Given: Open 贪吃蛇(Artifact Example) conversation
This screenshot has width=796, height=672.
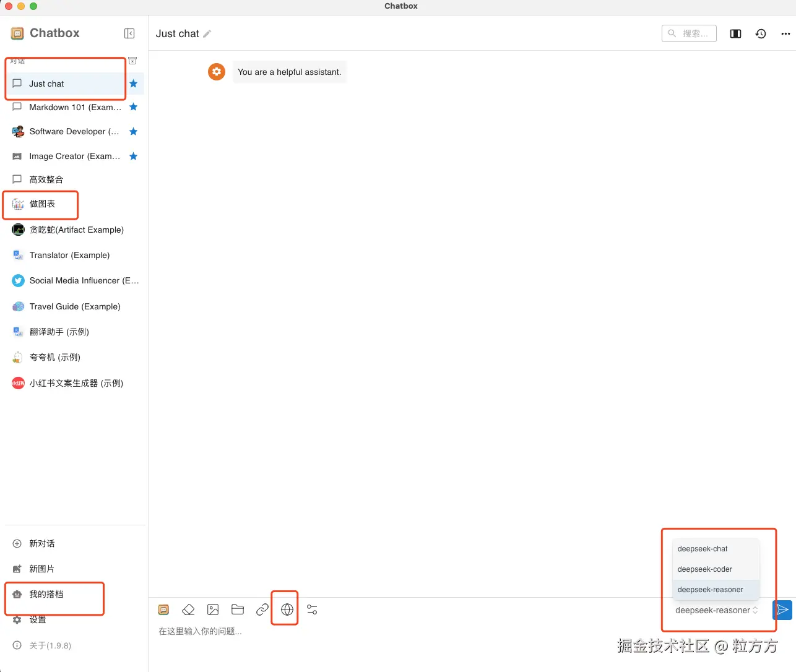Looking at the screenshot, I should point(74,230).
